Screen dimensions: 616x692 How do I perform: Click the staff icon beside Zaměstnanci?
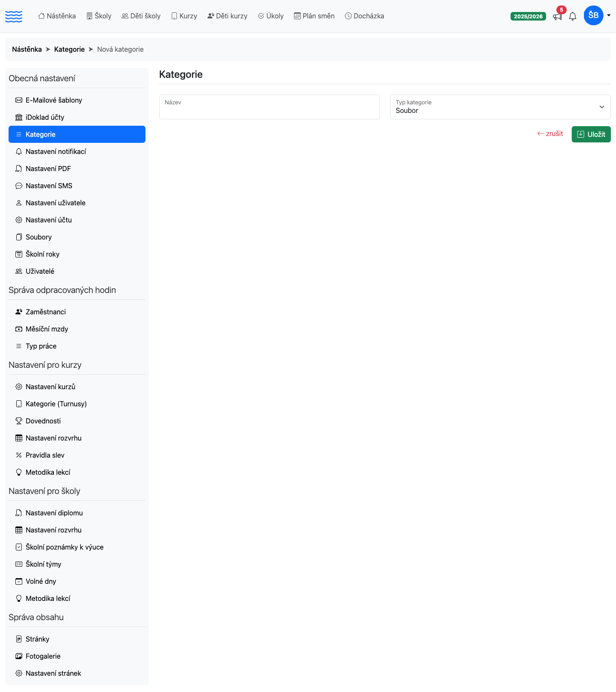point(19,312)
